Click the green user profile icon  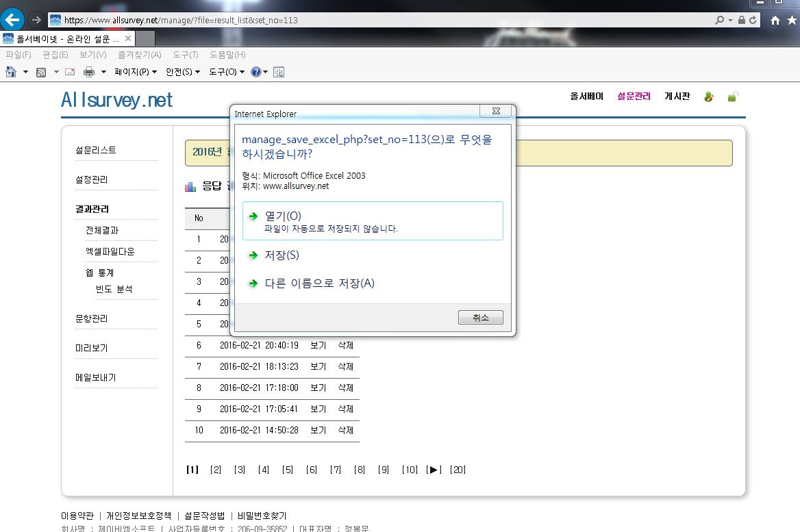pos(709,97)
